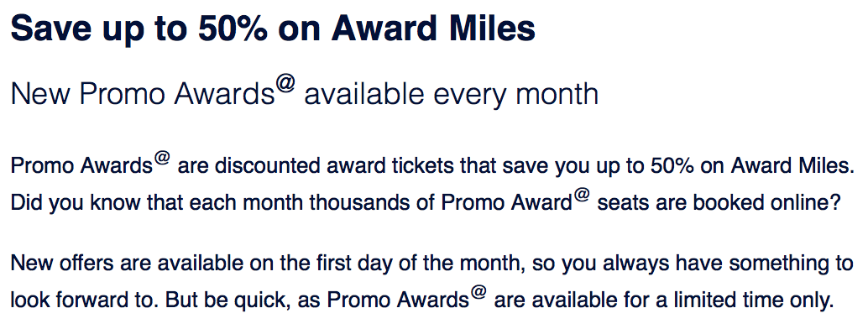Click the @ after 'Promo Awards' before 'are discounted'
868x329 pixels.
point(162,159)
